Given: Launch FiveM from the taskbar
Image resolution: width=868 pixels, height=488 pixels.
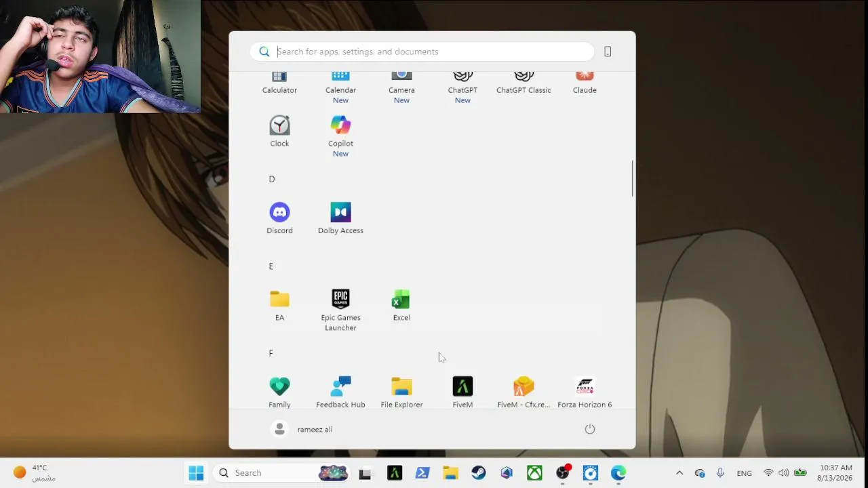Looking at the screenshot, I should pos(395,473).
